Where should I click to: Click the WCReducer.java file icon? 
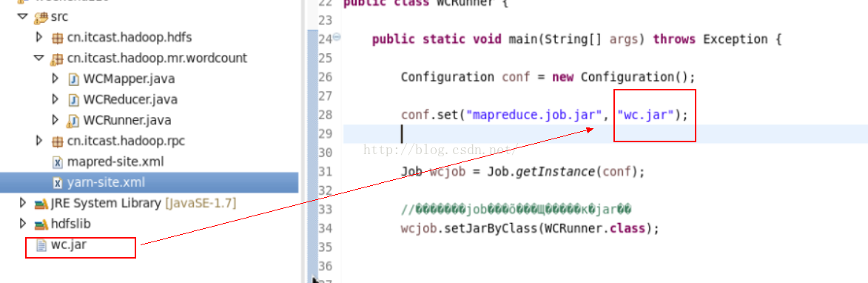(x=73, y=100)
